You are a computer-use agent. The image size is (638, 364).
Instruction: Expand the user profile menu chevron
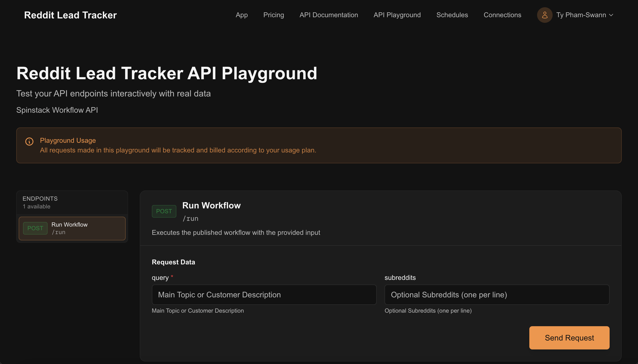coord(611,15)
